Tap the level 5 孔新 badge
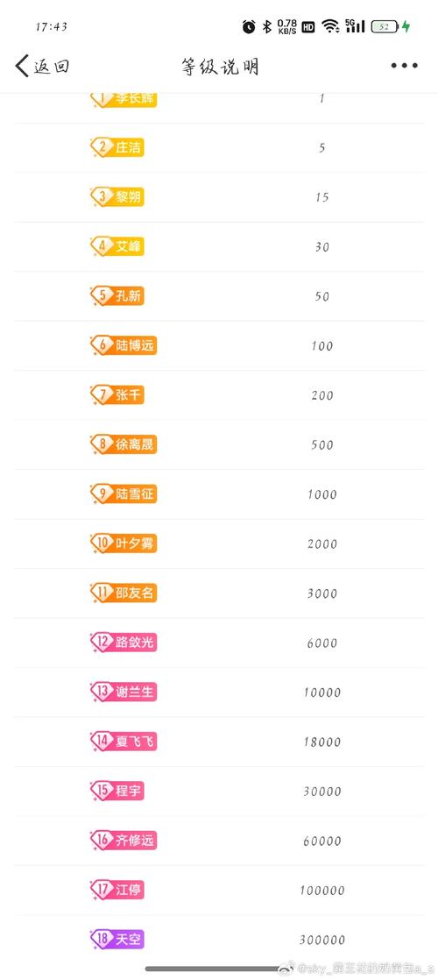This screenshot has width=438, height=980. click(117, 295)
